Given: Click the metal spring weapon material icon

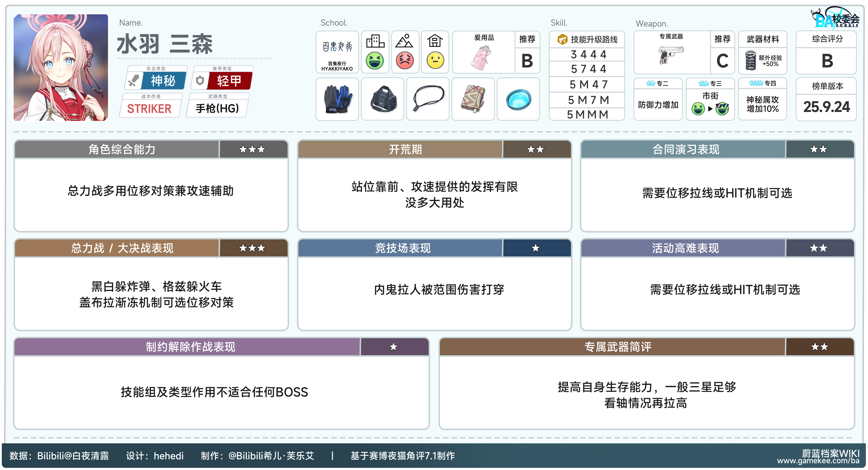Looking at the screenshot, I should pyautogui.click(x=751, y=60).
